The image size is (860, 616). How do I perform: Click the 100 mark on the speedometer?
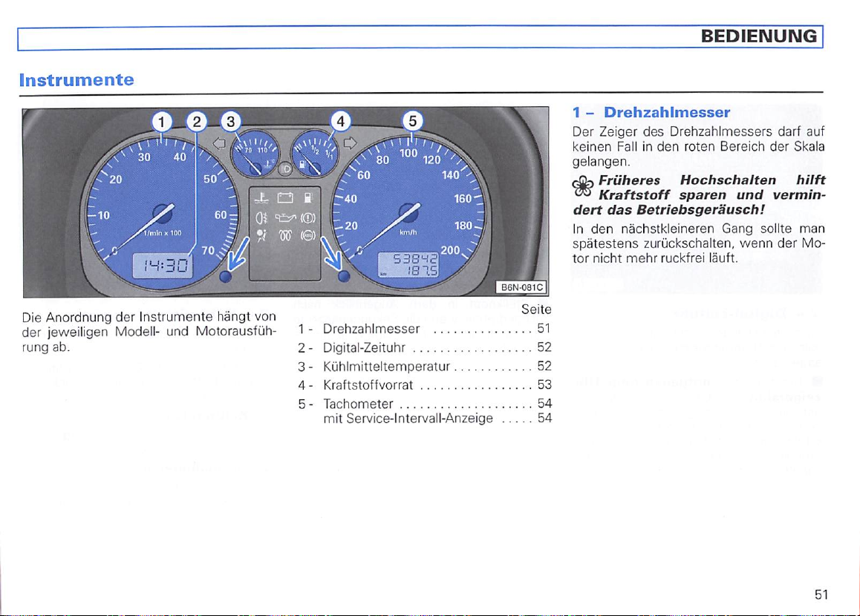pos(408,153)
